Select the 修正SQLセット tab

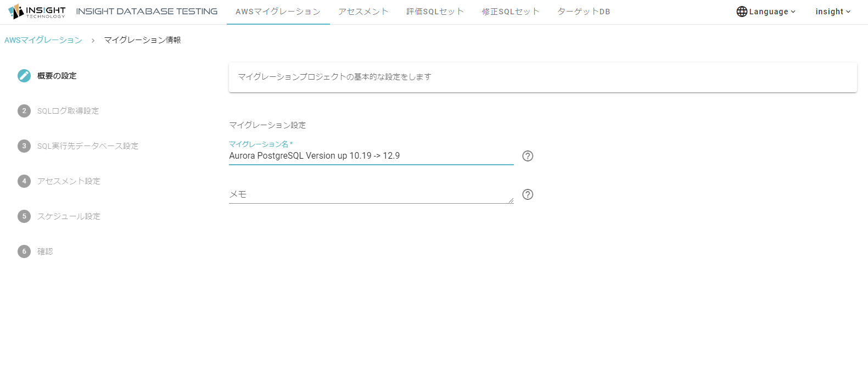(511, 12)
